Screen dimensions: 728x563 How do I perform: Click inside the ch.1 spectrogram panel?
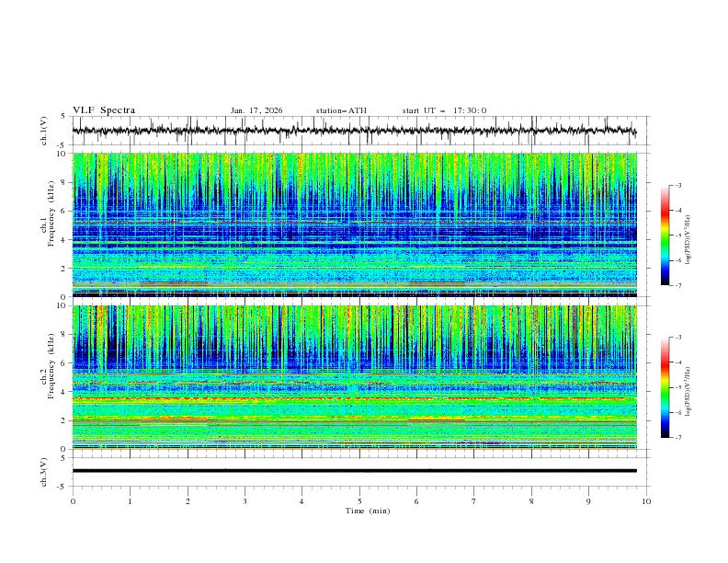click(x=354, y=224)
